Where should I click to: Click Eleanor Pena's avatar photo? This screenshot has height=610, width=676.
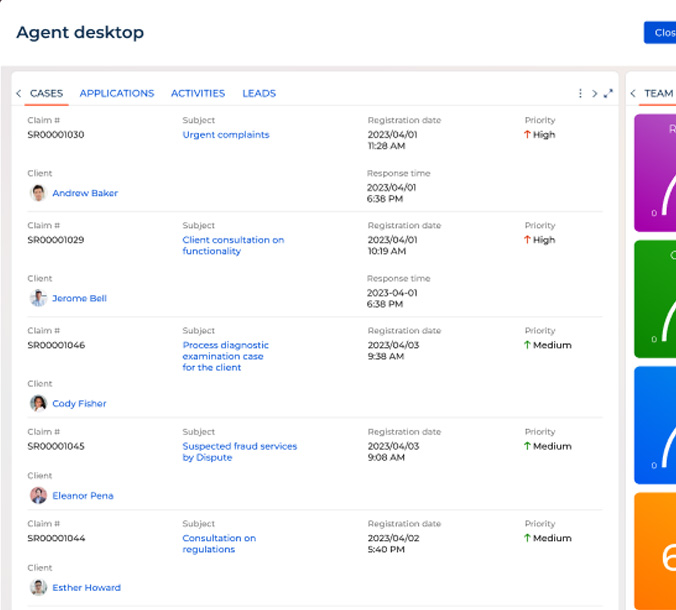click(x=38, y=496)
